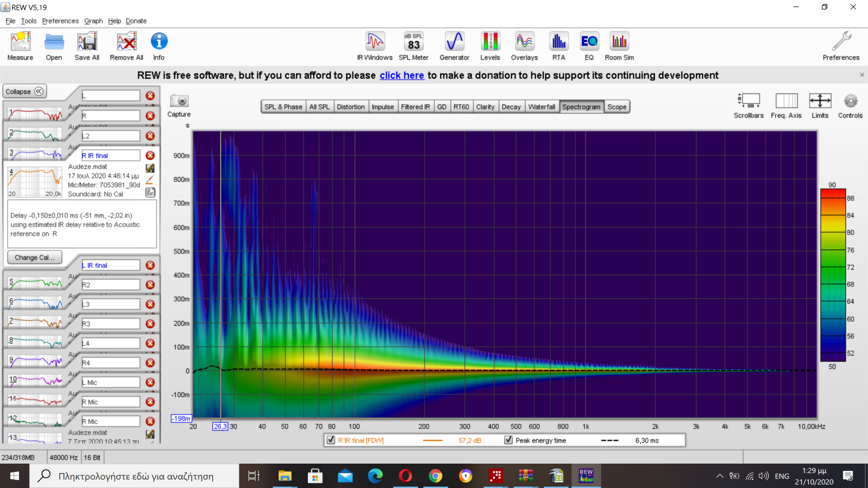This screenshot has width=868, height=488.
Task: Remove the R IR final measurement
Action: point(150,155)
